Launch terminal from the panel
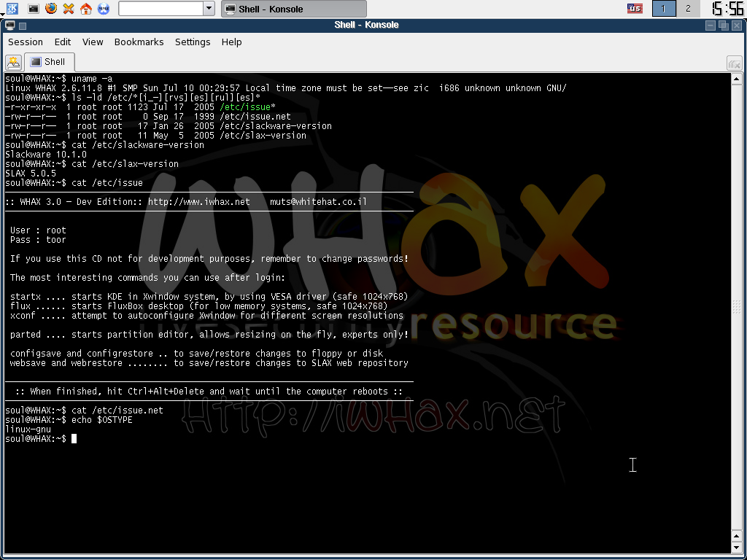Screen dimensions: 747x560 [x=34, y=9]
